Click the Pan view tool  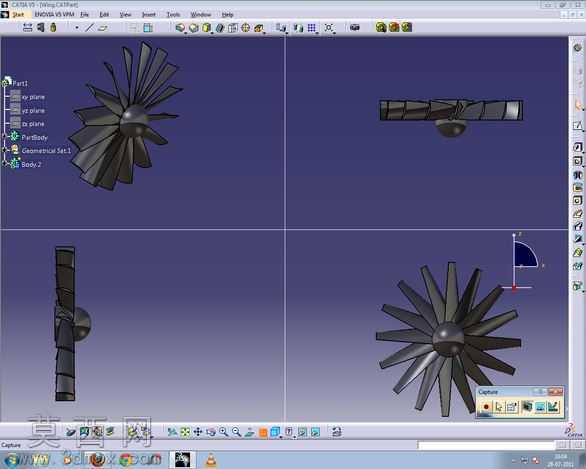(x=198, y=432)
